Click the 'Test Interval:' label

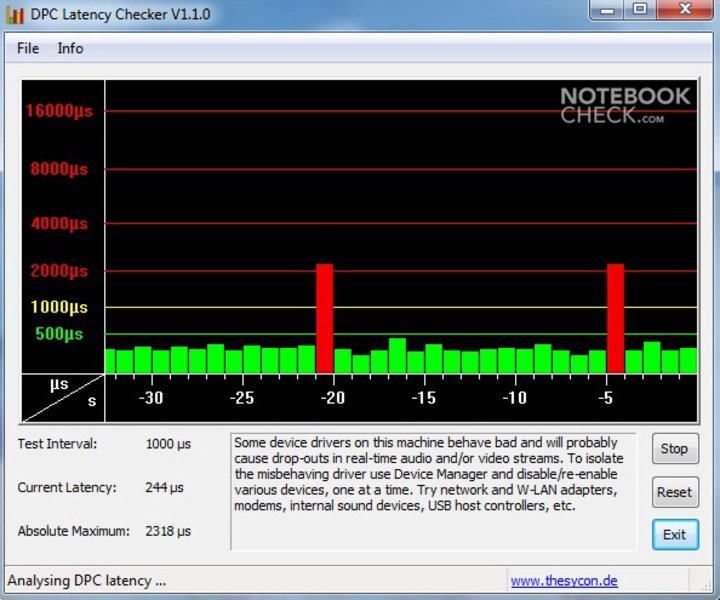(57, 444)
